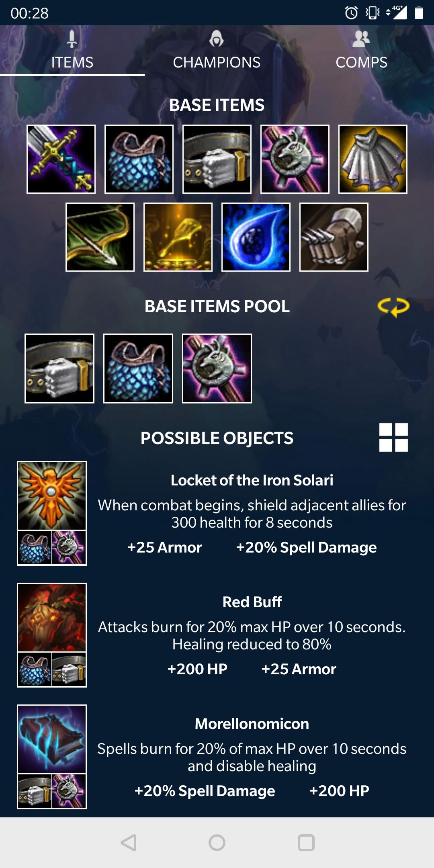Select the Recurve Bow base item
Screen dimensions: 434x868
100,237
